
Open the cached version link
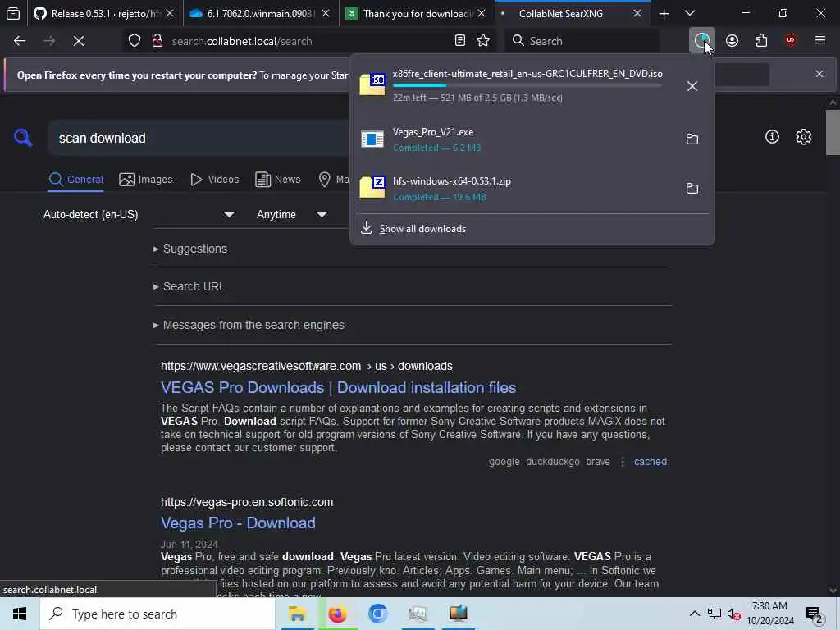[651, 462]
